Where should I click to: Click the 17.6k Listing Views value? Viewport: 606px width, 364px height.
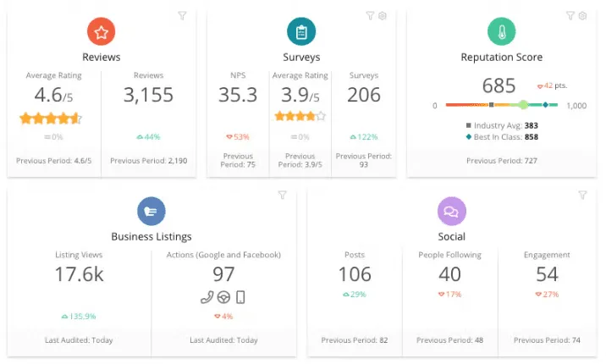79,273
